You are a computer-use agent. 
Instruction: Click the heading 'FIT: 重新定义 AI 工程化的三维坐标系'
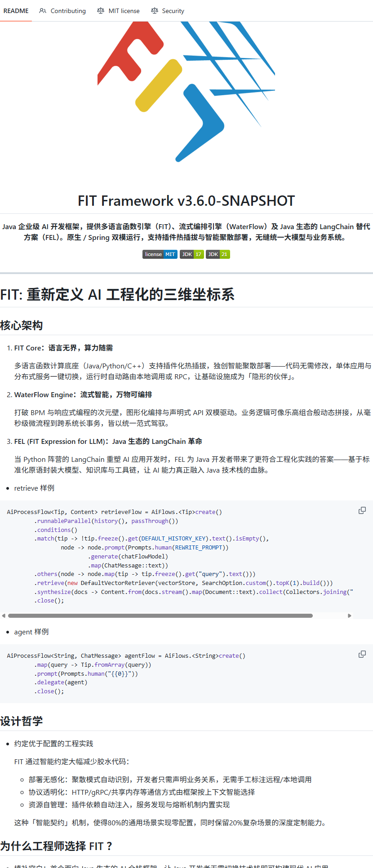coord(117,294)
